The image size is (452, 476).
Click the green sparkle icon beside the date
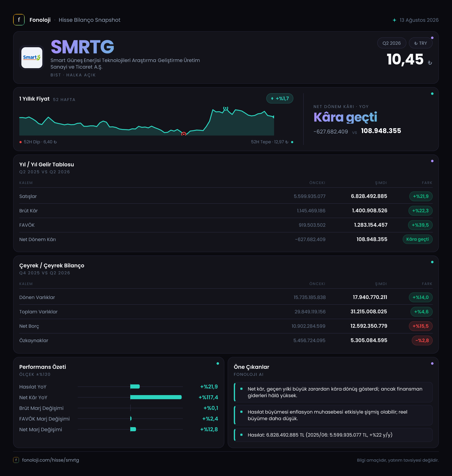394,20
